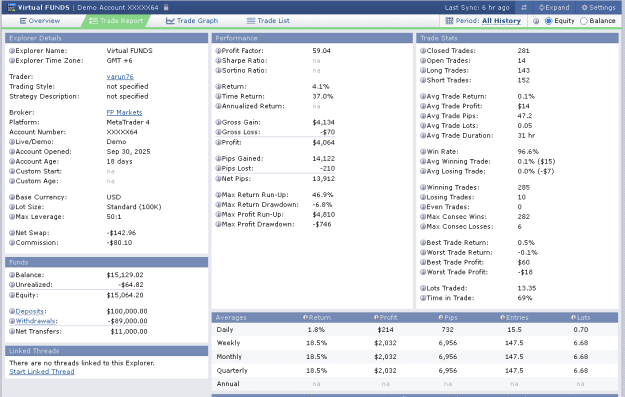The height and width of the screenshot is (397, 625).
Task: Click info icon next to Pips Gained
Action: [x=218, y=158]
